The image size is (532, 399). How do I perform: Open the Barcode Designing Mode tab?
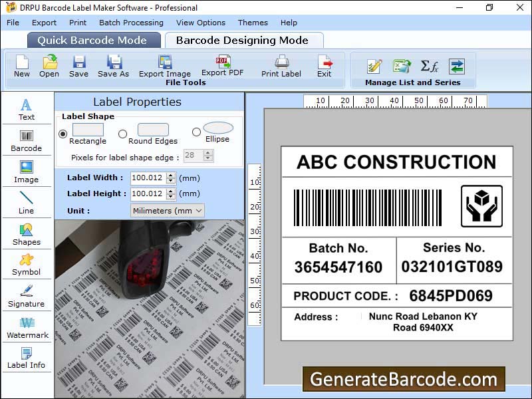[x=244, y=40]
